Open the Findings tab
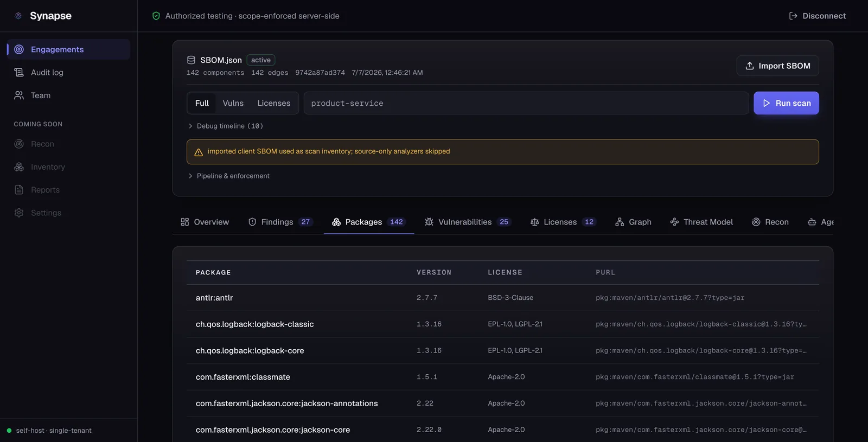Image resolution: width=868 pixels, height=442 pixels. [x=280, y=222]
